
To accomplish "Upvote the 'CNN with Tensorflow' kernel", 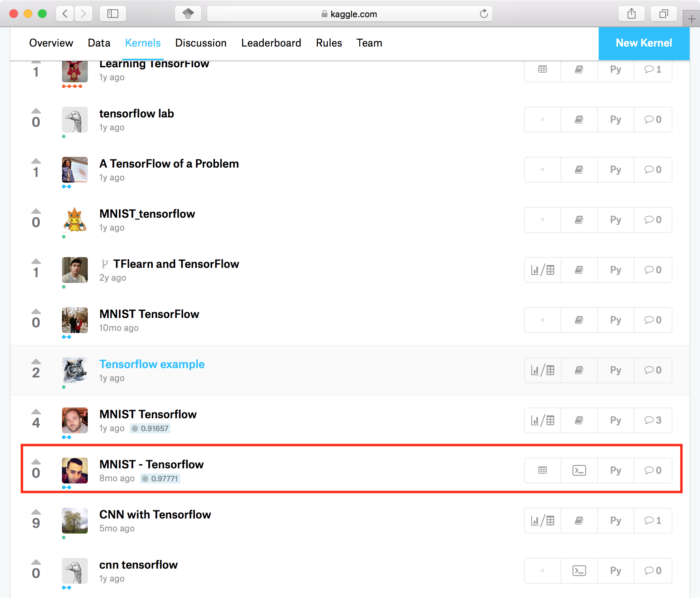I will pyautogui.click(x=36, y=512).
